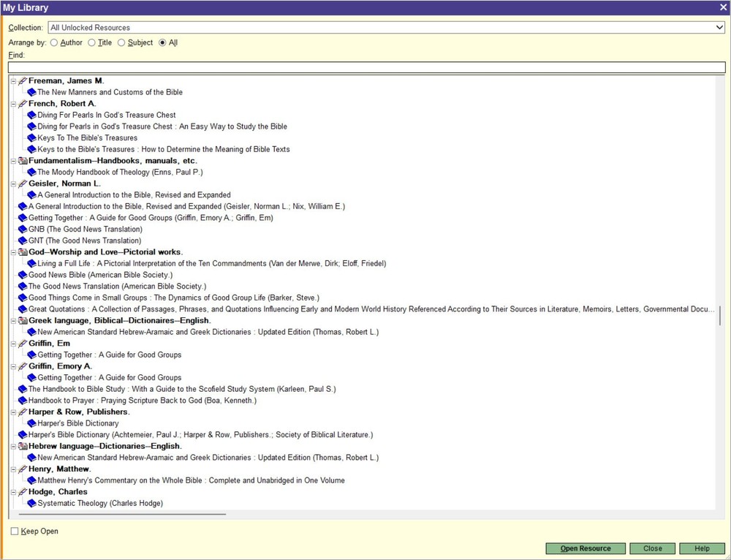Select Harper's Bible Dictionary (Achtemeier, Paul J.) entry
The width and height of the screenshot is (731, 560).
pyautogui.click(x=200, y=435)
